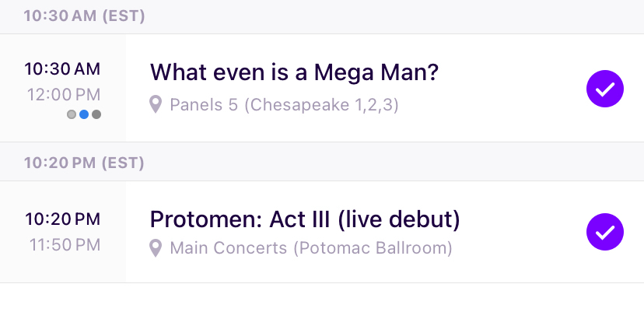The height and width of the screenshot is (319, 644).
Task: Click the leftmost light gray dot under 12:00 PM
Action: [x=72, y=114]
